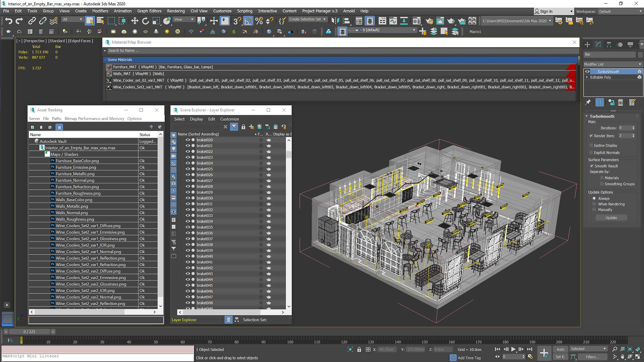Increase TurboSmooth Iterations spinner
The image size is (644, 362).
tap(633, 127)
